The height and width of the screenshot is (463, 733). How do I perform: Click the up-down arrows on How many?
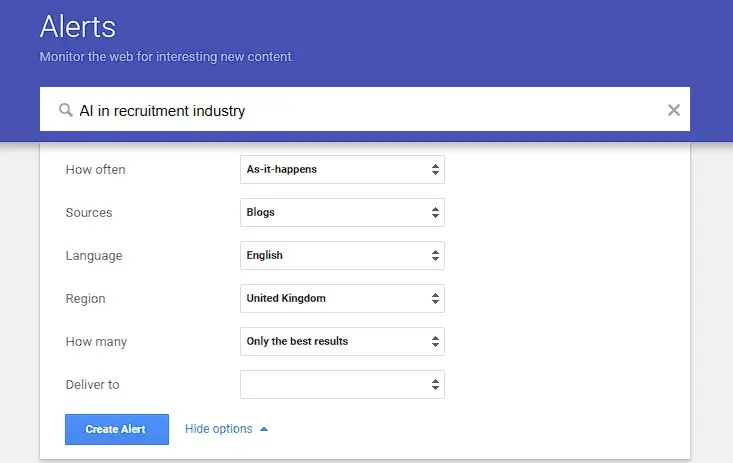(x=435, y=341)
